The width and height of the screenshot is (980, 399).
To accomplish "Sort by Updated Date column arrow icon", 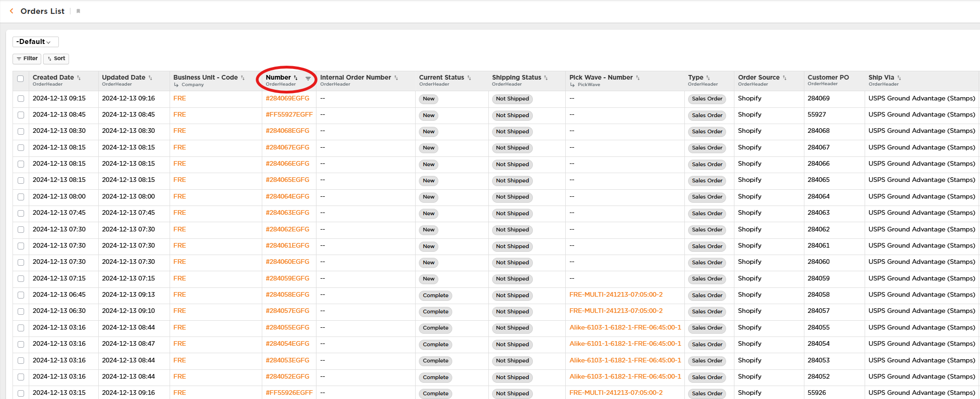I will point(150,78).
